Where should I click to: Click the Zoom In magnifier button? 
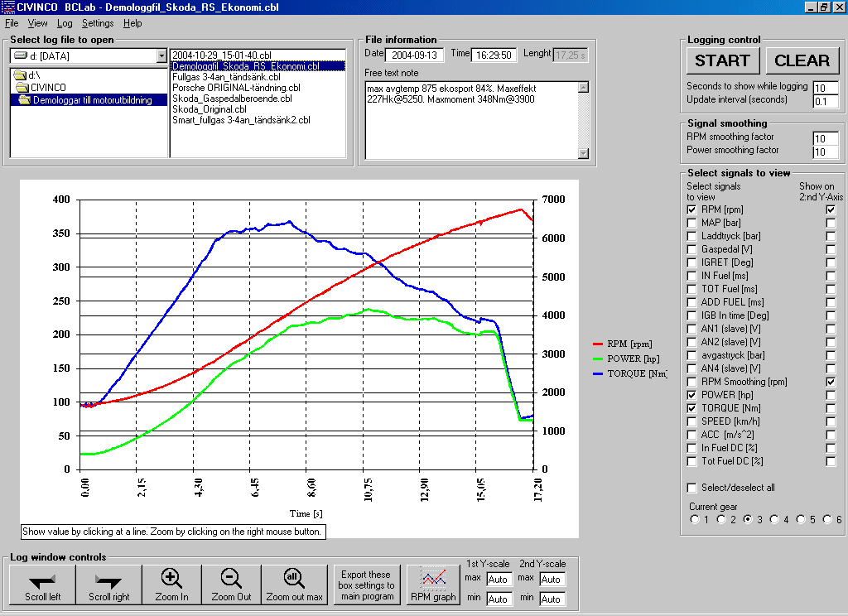pyautogui.click(x=172, y=585)
